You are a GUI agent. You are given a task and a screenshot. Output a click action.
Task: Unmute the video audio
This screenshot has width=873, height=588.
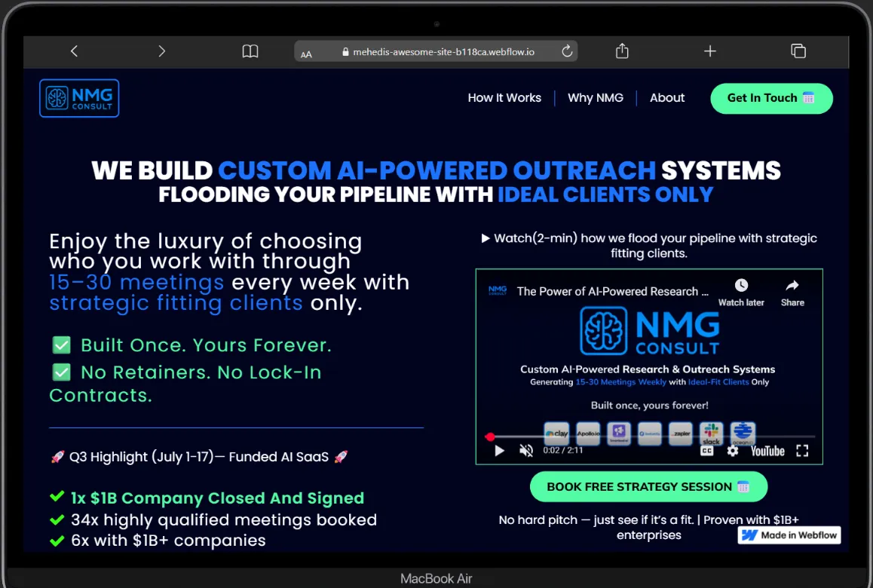pyautogui.click(x=525, y=450)
